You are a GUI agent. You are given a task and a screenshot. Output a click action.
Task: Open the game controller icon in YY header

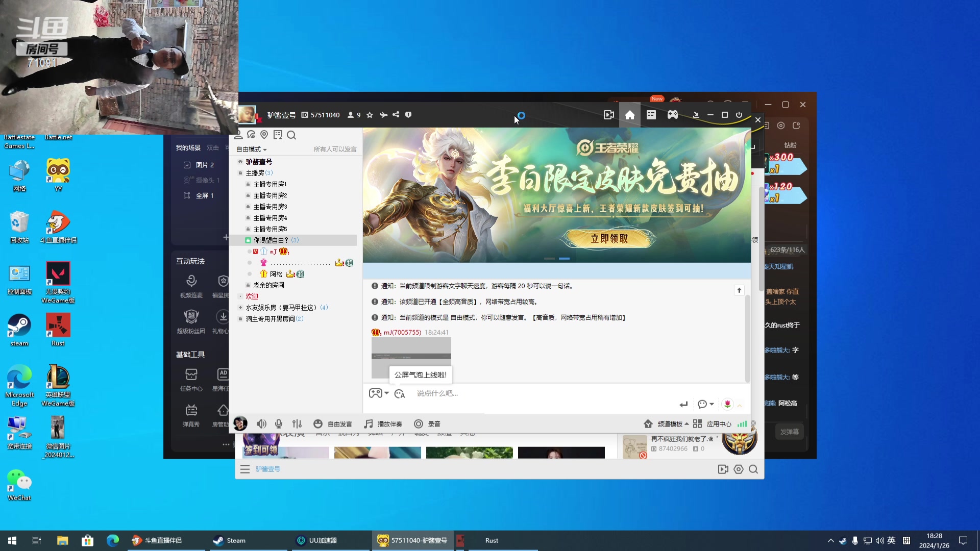673,115
